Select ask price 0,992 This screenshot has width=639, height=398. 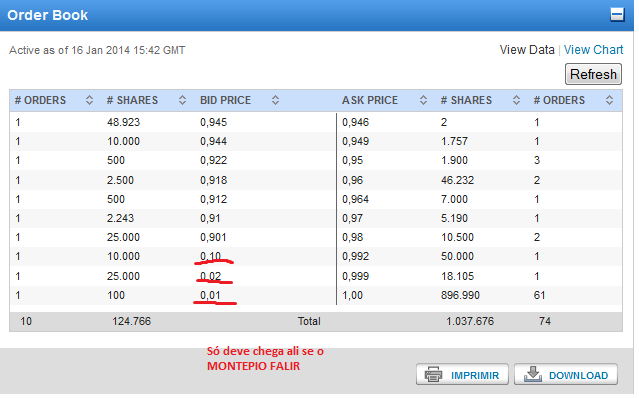(355, 256)
